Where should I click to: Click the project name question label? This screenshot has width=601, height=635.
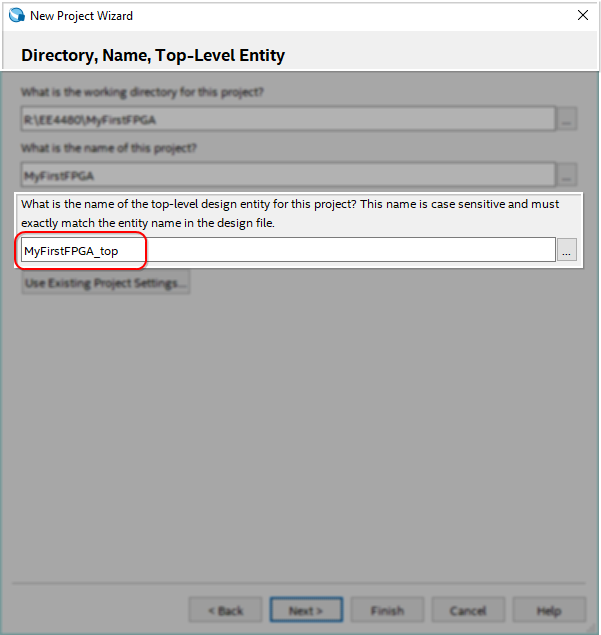tap(110, 148)
